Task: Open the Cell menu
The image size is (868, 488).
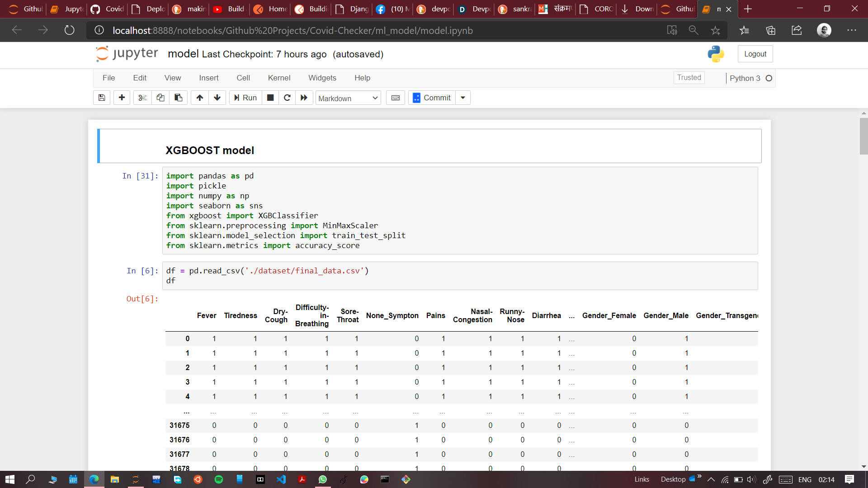Action: point(243,78)
